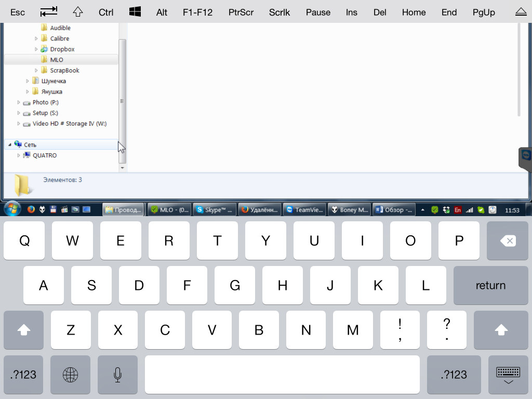Screen dimensions: 532x399
Task: Toggle the left Shift key on keyboard
Action: tap(23, 330)
